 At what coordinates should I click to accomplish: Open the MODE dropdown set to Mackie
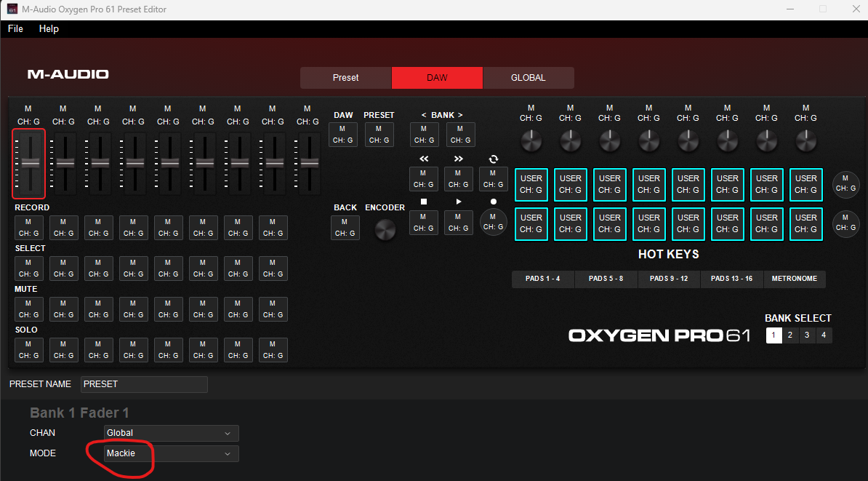[x=171, y=453]
